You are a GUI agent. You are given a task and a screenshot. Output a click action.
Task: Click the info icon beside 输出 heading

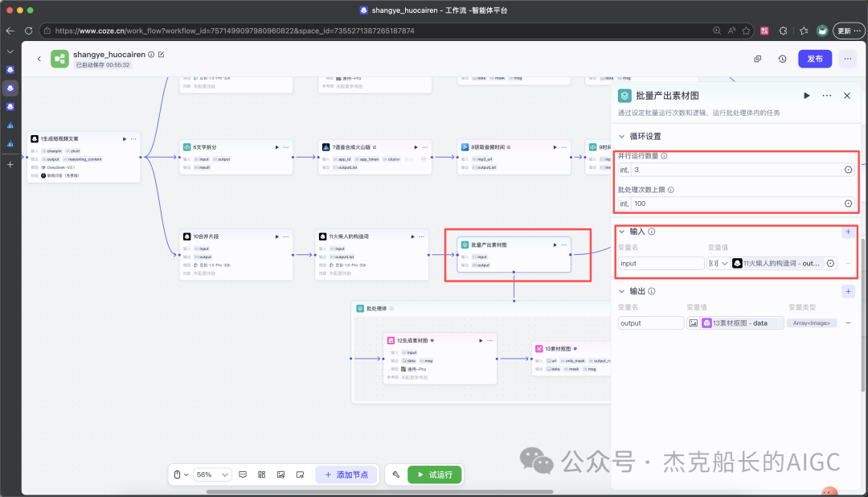pyautogui.click(x=652, y=291)
